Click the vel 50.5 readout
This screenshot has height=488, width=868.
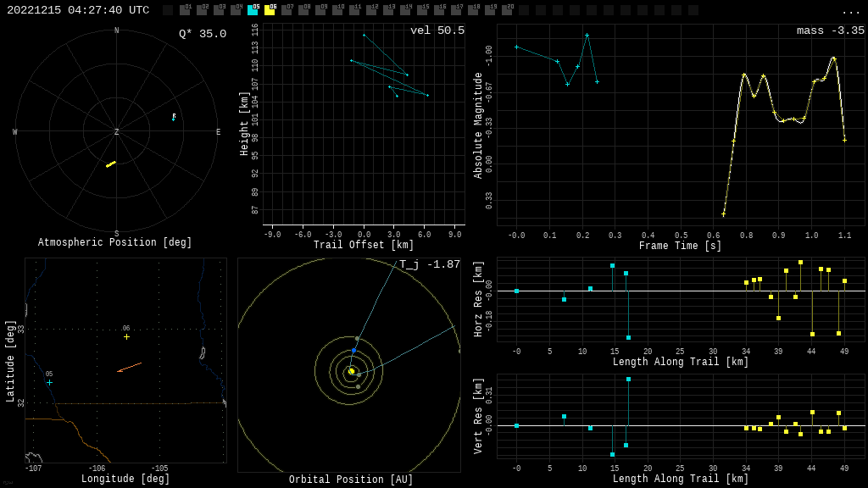tap(437, 30)
